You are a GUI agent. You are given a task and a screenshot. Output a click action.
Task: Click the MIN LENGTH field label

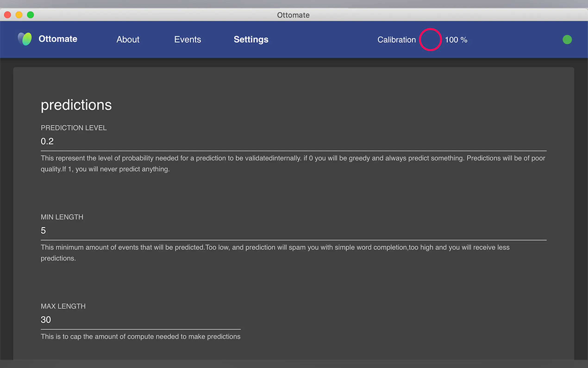[62, 217]
